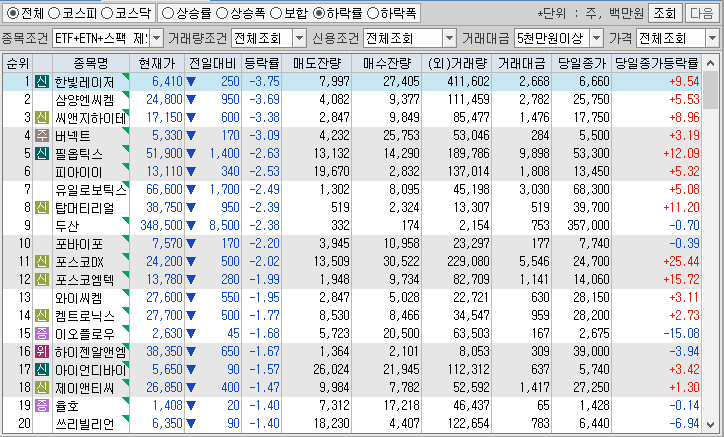
Task: Sort by 전일대비 column header
Action: [x=213, y=63]
